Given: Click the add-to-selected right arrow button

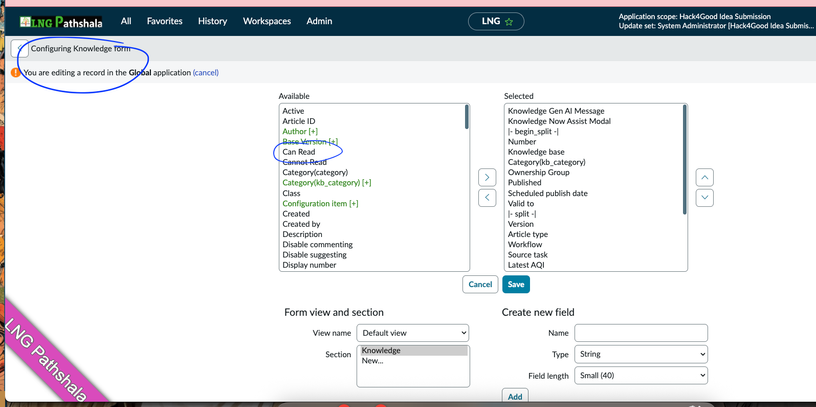Looking at the screenshot, I should coord(487,177).
